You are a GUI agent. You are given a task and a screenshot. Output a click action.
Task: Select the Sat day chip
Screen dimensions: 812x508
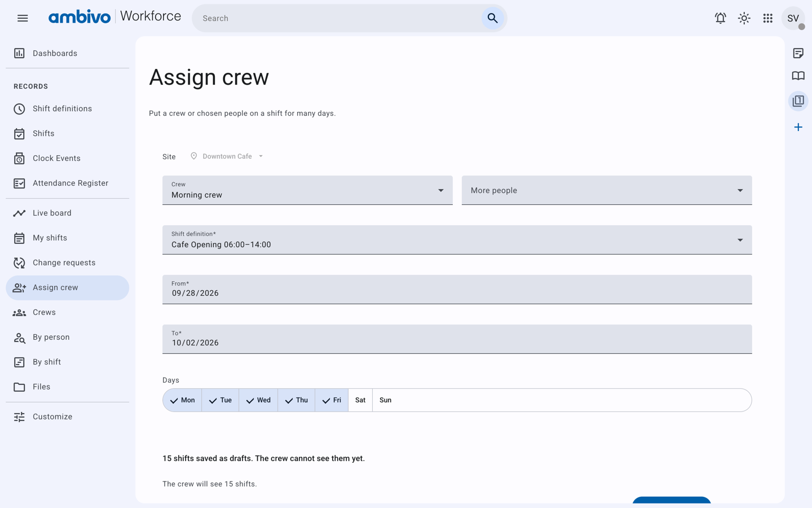(360, 400)
